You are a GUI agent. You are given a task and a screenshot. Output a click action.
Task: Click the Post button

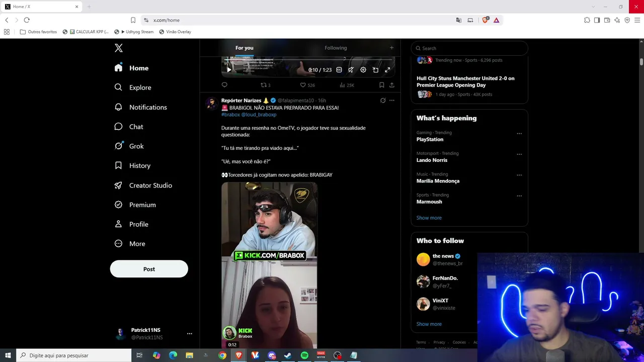pos(149,269)
